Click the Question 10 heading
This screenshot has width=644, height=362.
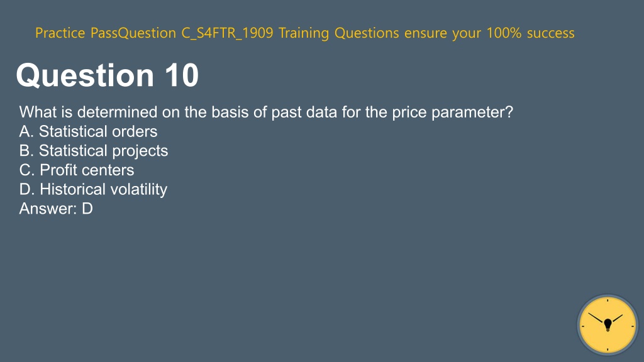click(x=108, y=75)
